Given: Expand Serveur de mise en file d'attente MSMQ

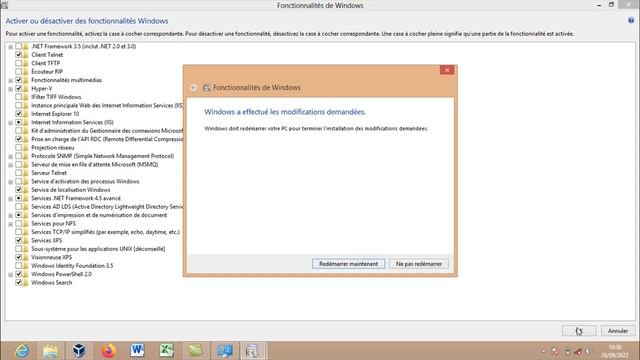Looking at the screenshot, I should click(x=11, y=165).
